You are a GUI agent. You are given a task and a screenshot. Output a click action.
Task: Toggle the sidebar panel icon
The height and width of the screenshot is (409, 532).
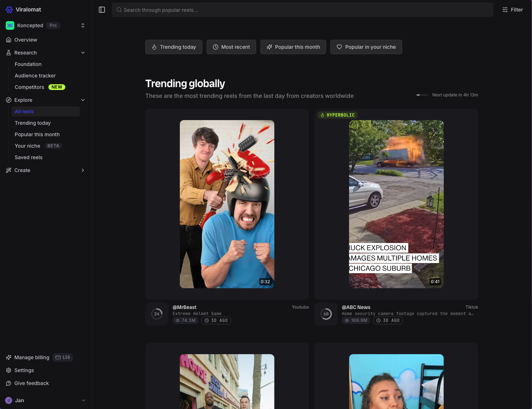(102, 10)
